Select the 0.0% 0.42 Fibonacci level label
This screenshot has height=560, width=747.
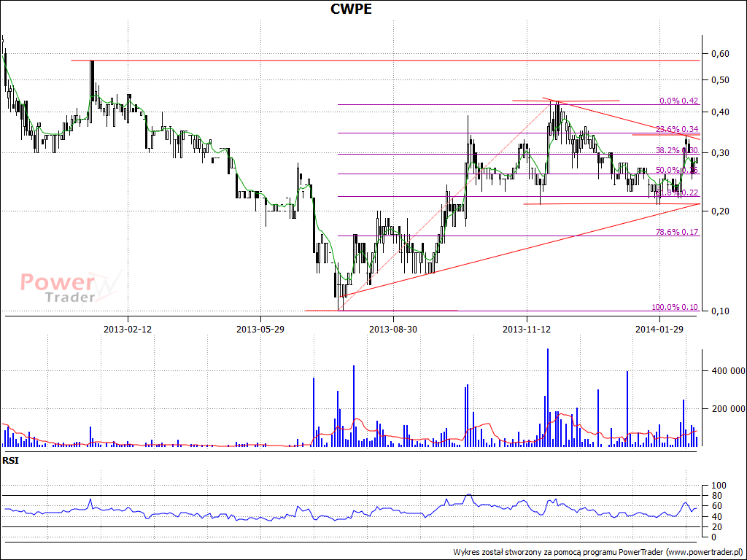(678, 101)
